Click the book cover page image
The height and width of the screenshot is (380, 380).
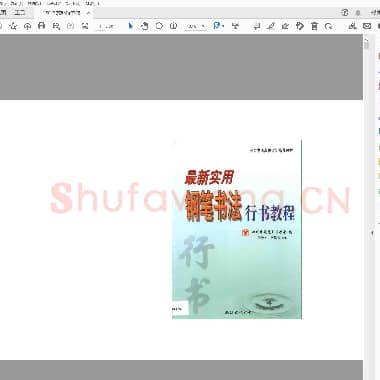(x=237, y=229)
